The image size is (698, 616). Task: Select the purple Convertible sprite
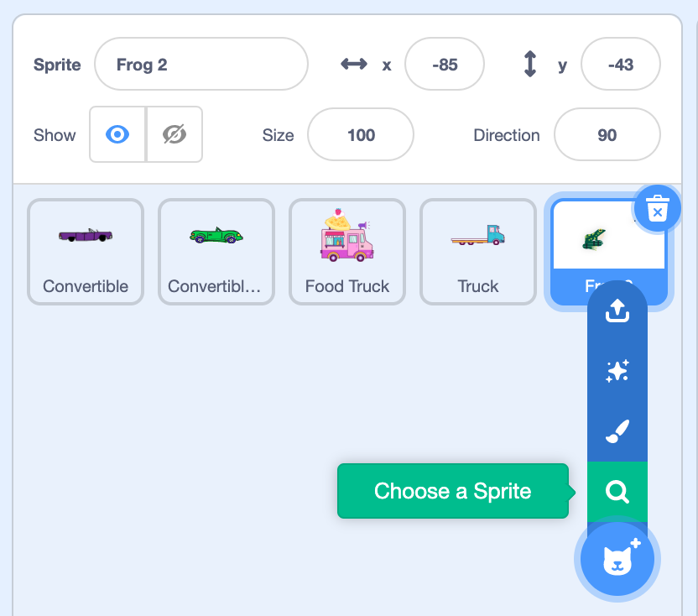pyautogui.click(x=86, y=251)
